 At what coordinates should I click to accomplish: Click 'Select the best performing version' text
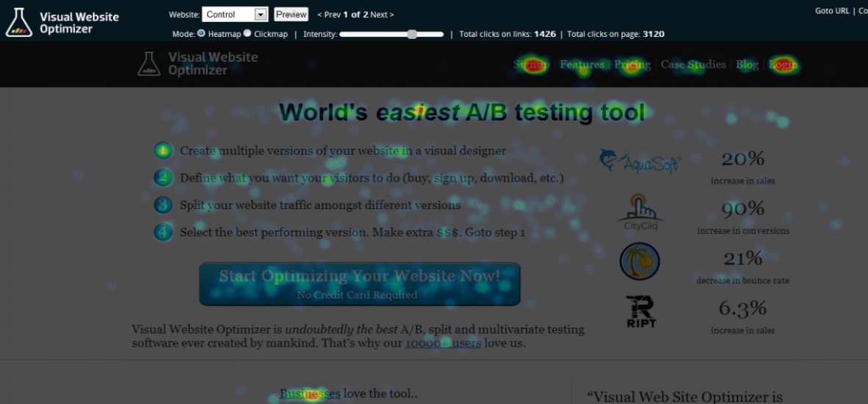352,233
